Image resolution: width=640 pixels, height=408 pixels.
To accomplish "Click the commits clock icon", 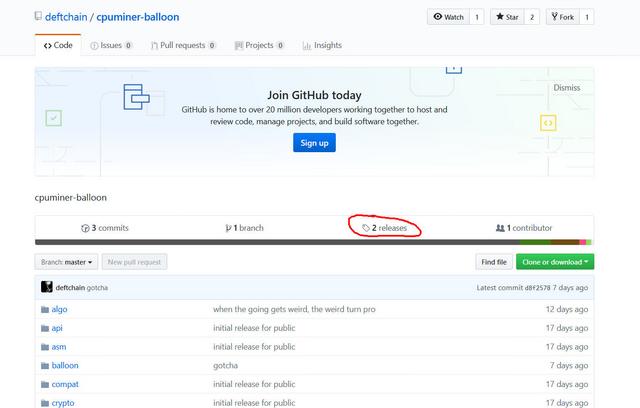I will pyautogui.click(x=85, y=228).
